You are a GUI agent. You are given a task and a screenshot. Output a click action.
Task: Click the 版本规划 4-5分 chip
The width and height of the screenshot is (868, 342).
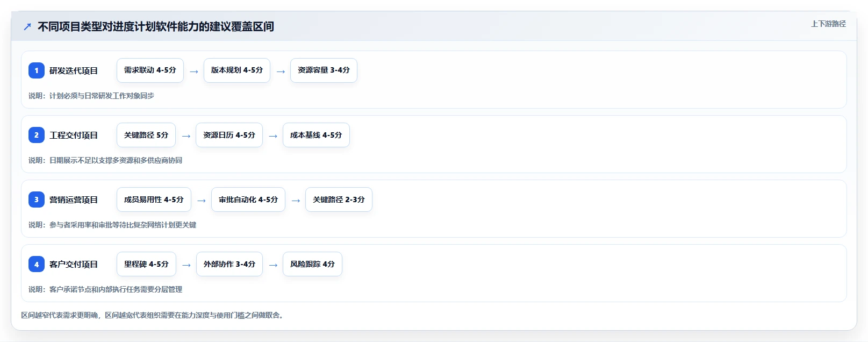(237, 70)
